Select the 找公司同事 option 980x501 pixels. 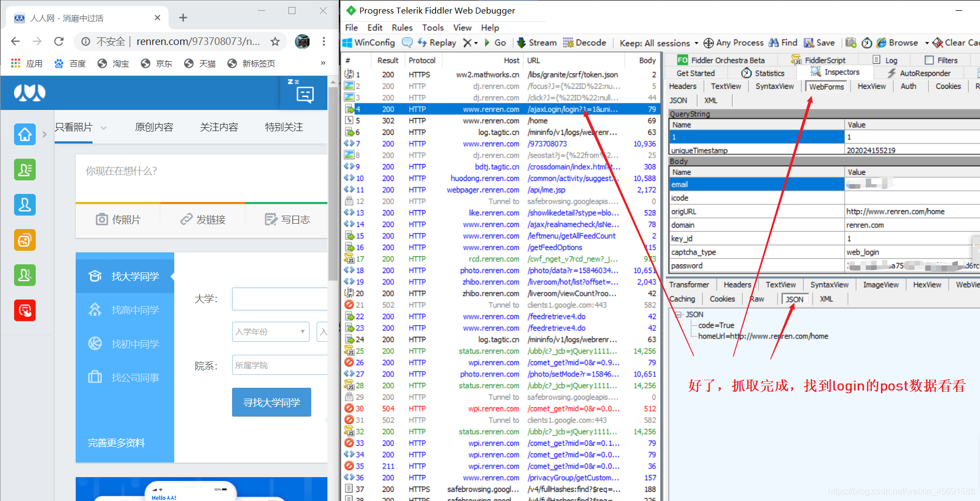[125, 378]
